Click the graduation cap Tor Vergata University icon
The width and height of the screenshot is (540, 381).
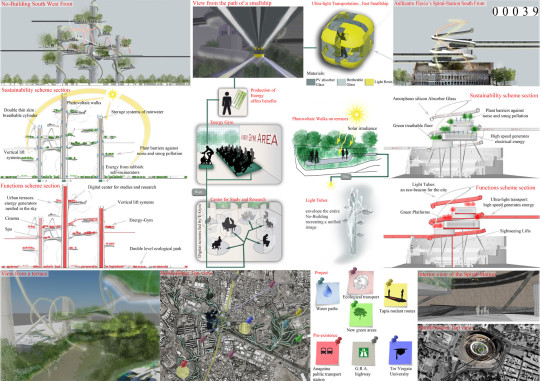pos(401,353)
